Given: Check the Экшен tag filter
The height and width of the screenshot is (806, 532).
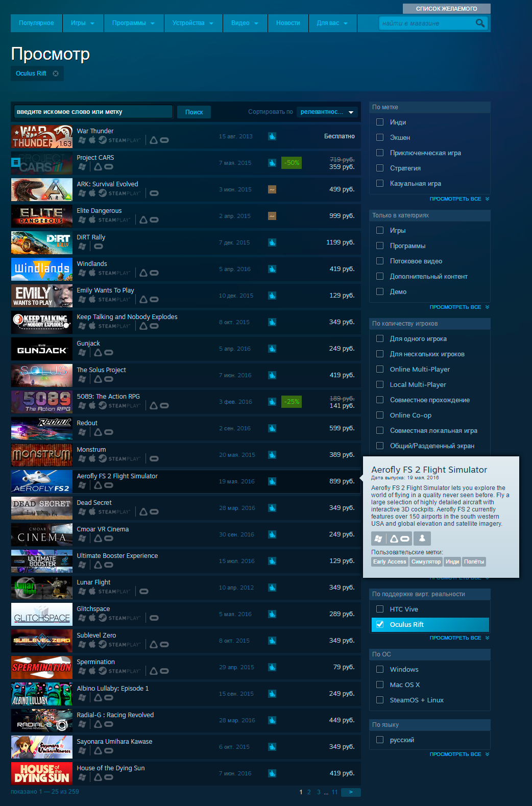Looking at the screenshot, I should pos(380,137).
